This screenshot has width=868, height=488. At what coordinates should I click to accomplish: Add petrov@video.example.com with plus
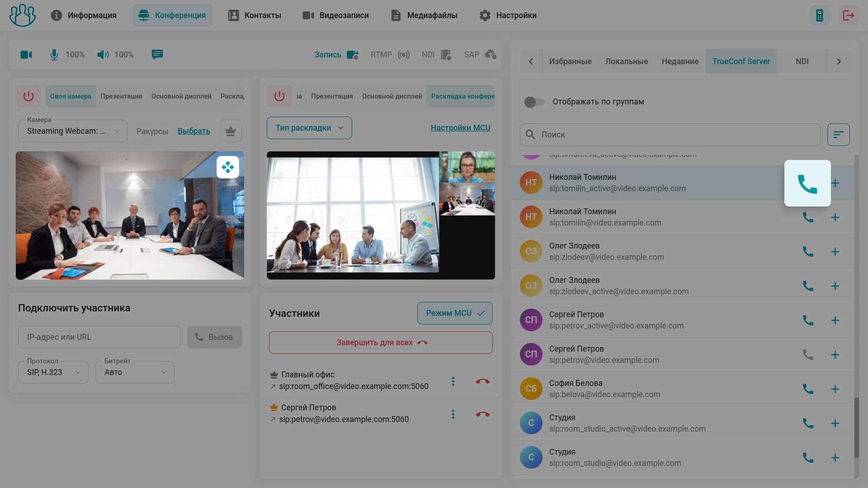835,355
